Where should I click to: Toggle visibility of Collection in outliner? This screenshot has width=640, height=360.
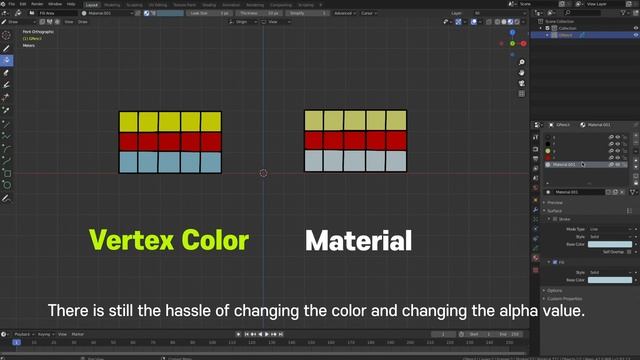636,28
